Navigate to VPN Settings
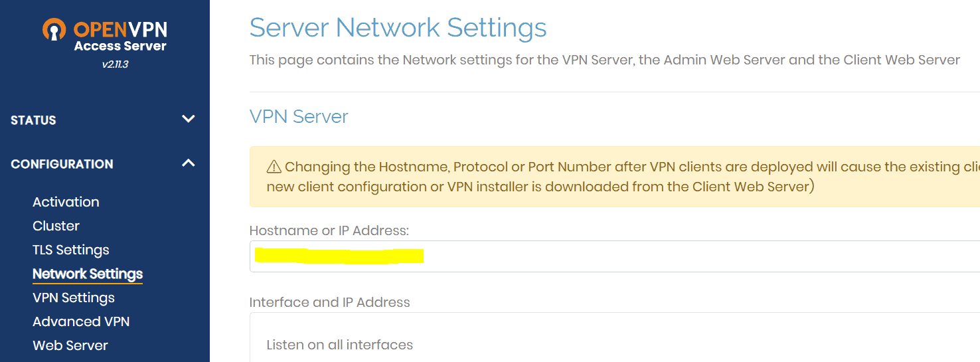This screenshot has width=980, height=362. pos(73,298)
